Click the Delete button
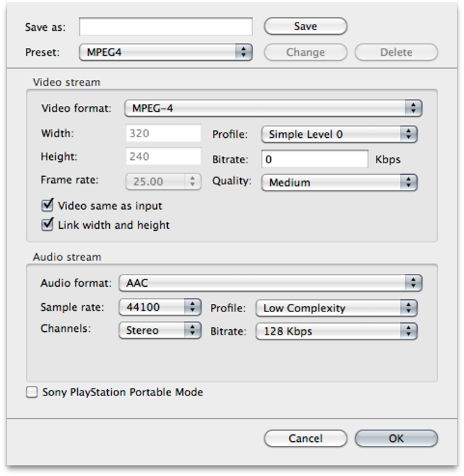 [x=396, y=52]
